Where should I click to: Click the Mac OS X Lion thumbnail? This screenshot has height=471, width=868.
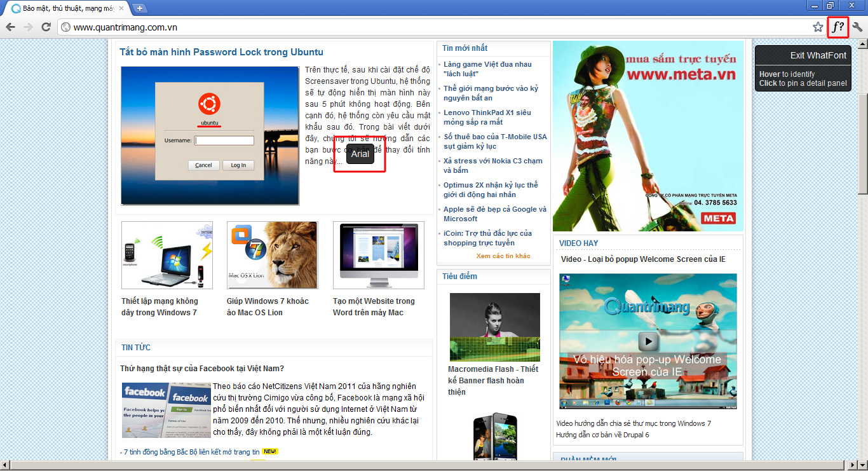272,255
